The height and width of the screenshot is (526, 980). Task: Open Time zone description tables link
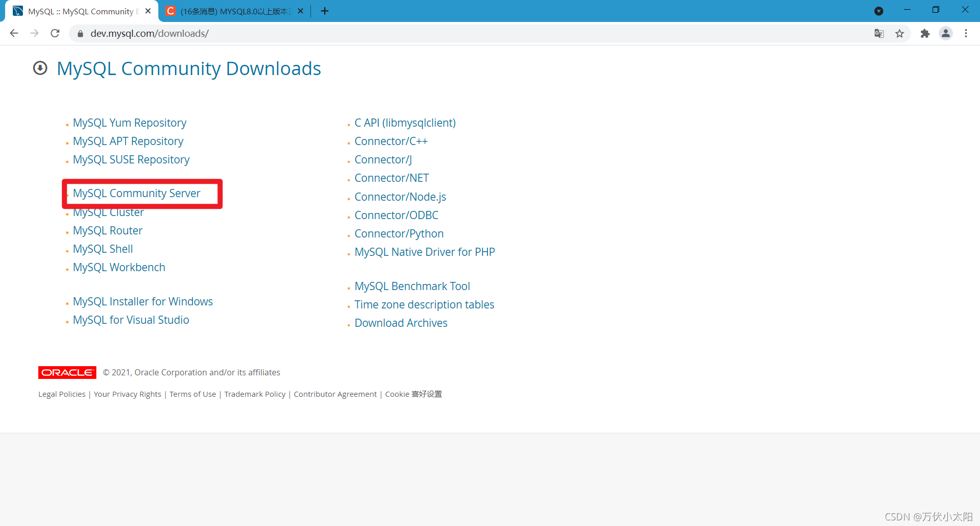click(425, 304)
